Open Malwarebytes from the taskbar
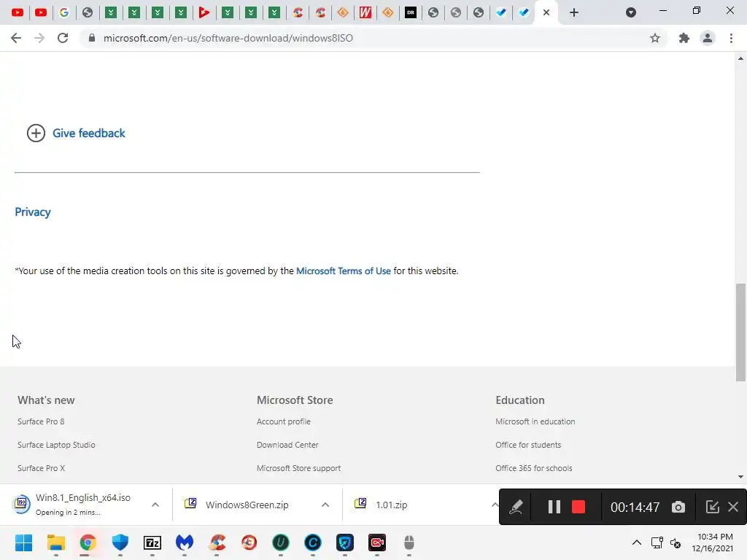Image resolution: width=747 pixels, height=560 pixels. pyautogui.click(x=185, y=542)
